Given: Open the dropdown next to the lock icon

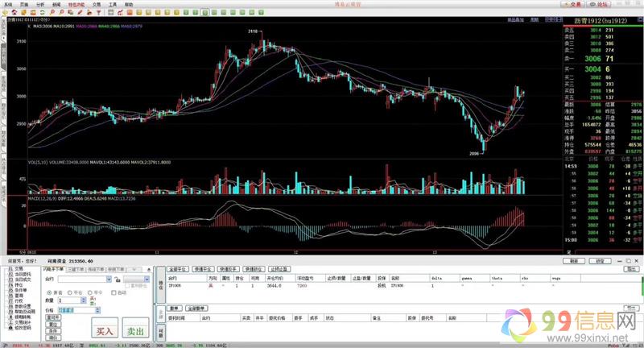Looking at the screenshot, I should [146, 279].
